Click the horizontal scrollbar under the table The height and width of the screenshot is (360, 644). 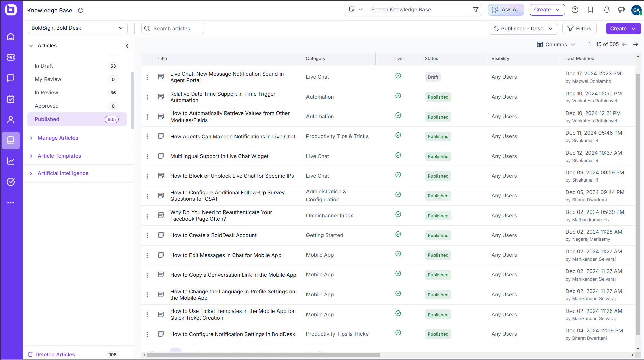(263, 355)
